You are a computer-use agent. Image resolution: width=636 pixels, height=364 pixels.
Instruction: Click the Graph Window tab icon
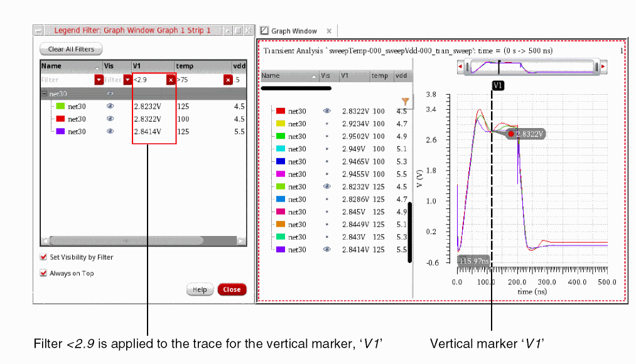pyautogui.click(x=264, y=31)
